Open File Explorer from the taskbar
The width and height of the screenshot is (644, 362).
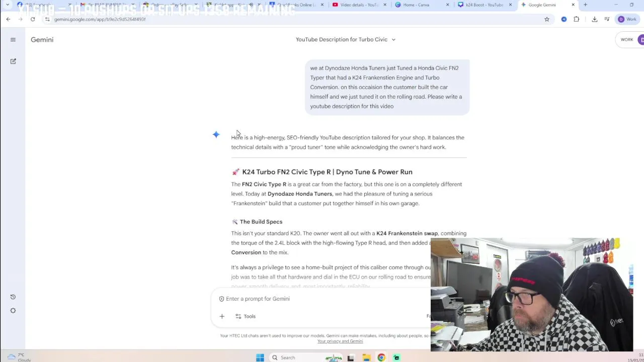pyautogui.click(x=366, y=357)
